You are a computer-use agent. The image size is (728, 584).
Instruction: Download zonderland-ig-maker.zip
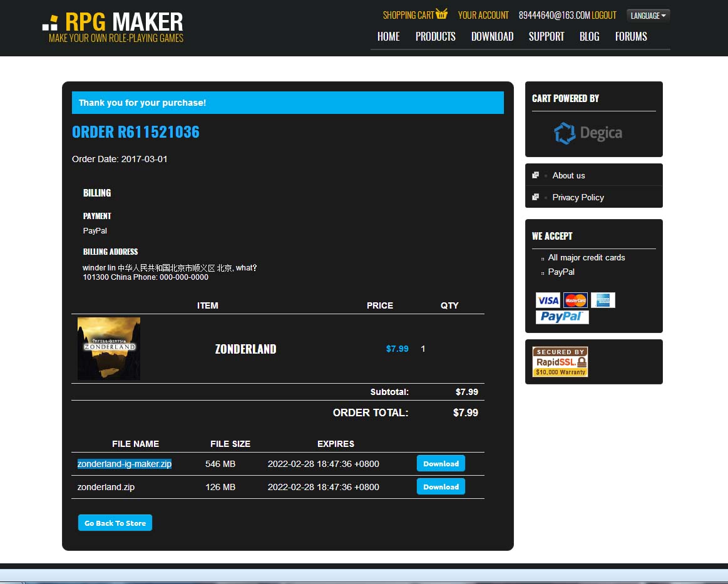click(441, 463)
